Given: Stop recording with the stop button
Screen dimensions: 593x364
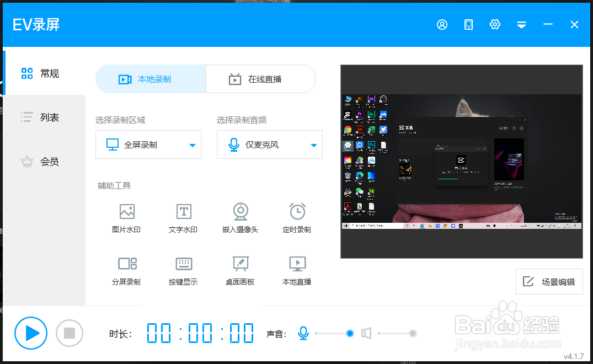Looking at the screenshot, I should point(70,333).
